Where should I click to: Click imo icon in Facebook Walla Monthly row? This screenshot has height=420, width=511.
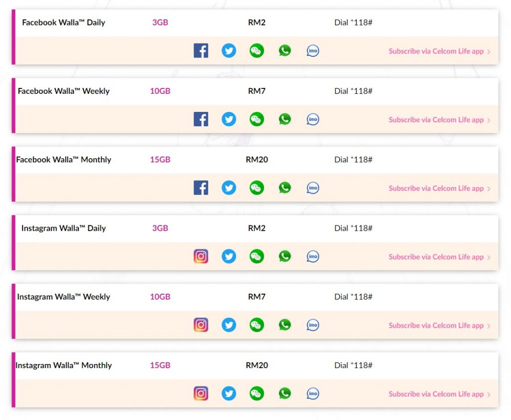click(313, 188)
